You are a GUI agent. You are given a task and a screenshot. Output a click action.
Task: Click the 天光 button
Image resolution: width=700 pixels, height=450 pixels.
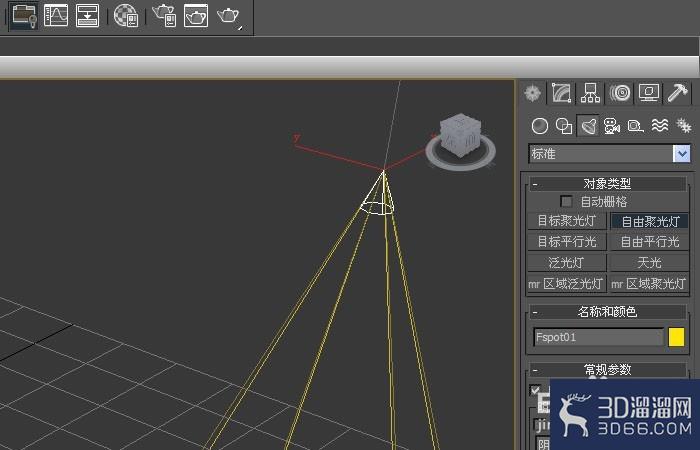pyautogui.click(x=650, y=262)
